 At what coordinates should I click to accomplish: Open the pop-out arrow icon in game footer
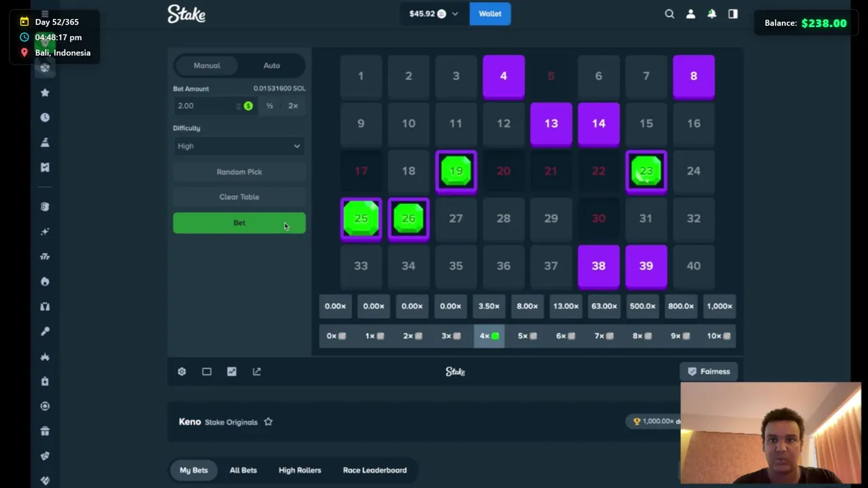[x=256, y=371]
